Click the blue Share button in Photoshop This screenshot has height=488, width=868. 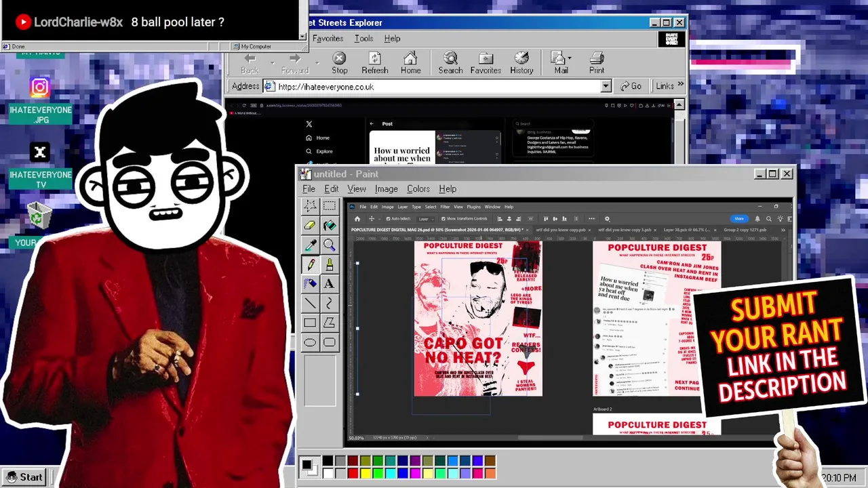[738, 219]
